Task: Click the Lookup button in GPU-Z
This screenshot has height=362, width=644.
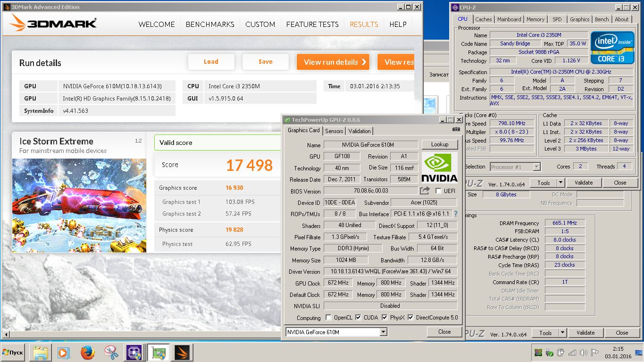Action: pyautogui.click(x=439, y=144)
